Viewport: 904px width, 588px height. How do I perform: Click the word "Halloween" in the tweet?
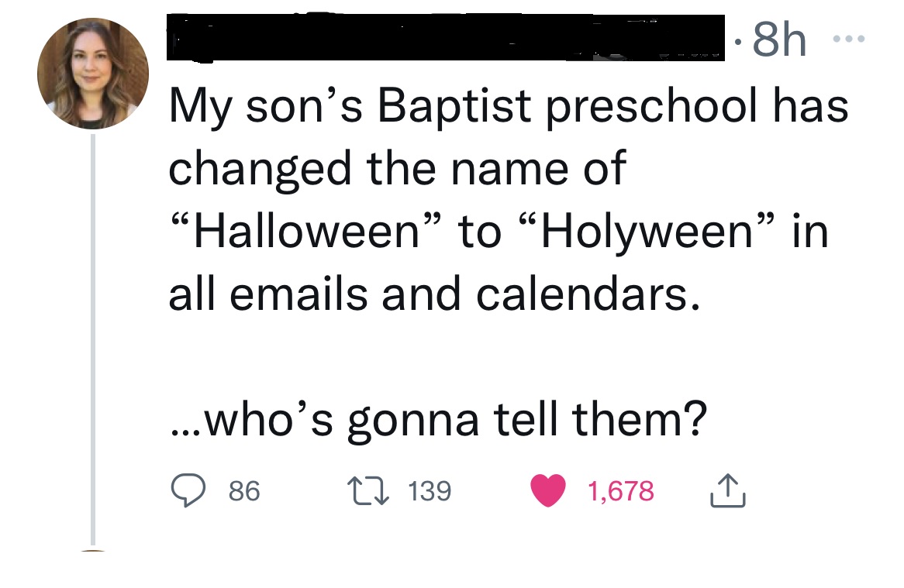[305, 233]
